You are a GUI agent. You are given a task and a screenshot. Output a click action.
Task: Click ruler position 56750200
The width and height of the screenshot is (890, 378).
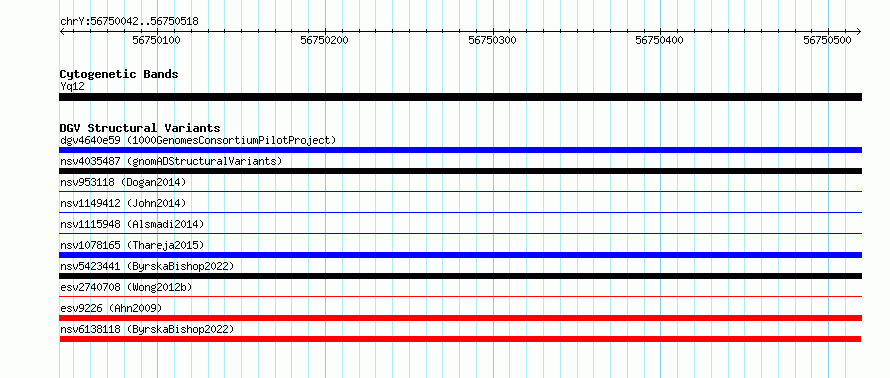click(324, 40)
